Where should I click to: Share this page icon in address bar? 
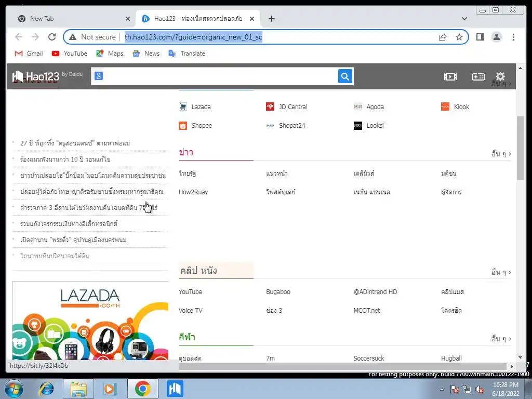click(x=443, y=37)
